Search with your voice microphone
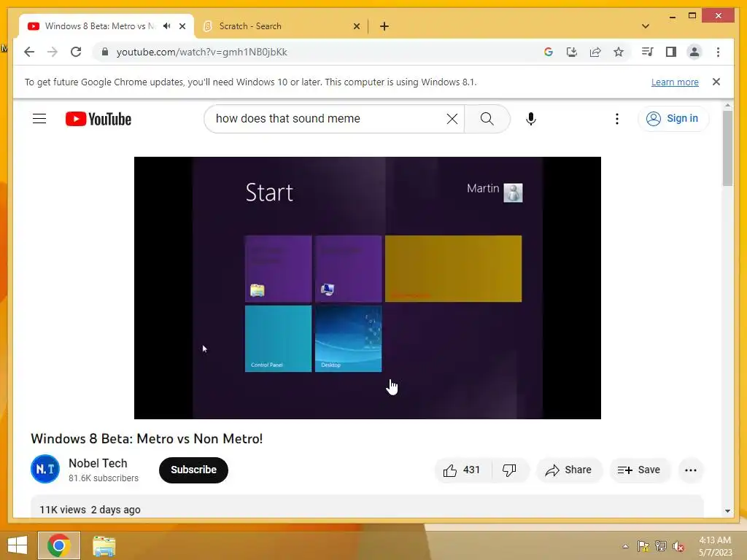Viewport: 747px width, 560px height. [x=531, y=119]
